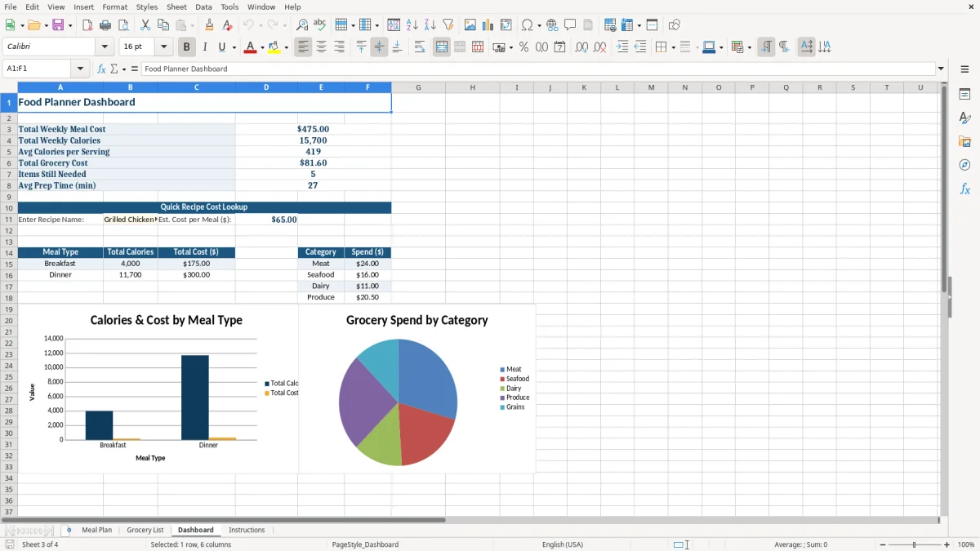Open the sidebar Properties panel
The width and height of the screenshot is (980, 551).
(964, 94)
